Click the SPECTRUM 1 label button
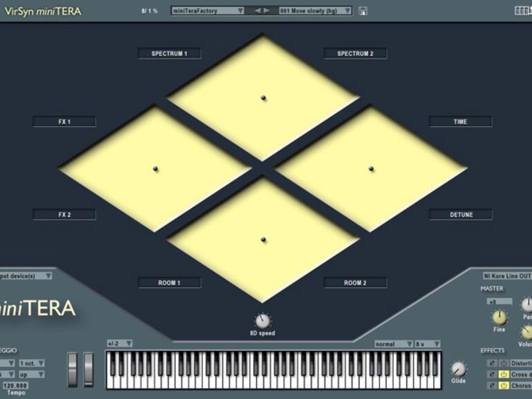The height and width of the screenshot is (399, 532). 169,54
